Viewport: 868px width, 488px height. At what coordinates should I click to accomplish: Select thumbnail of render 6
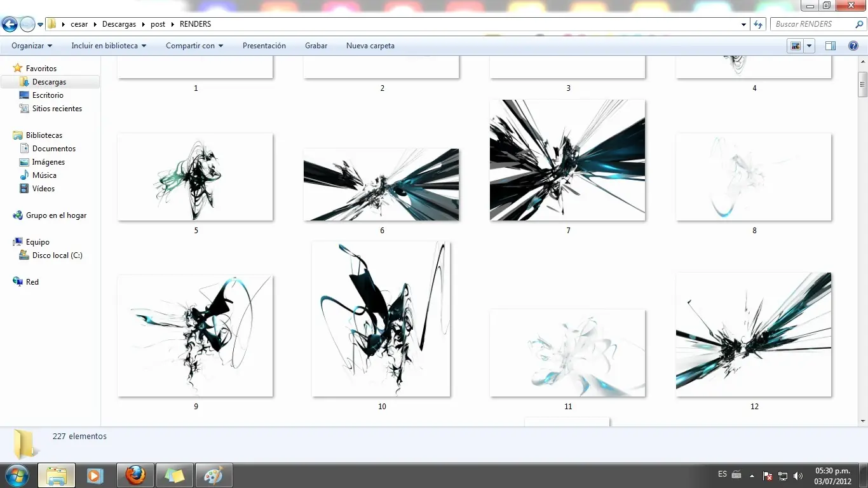381,184
